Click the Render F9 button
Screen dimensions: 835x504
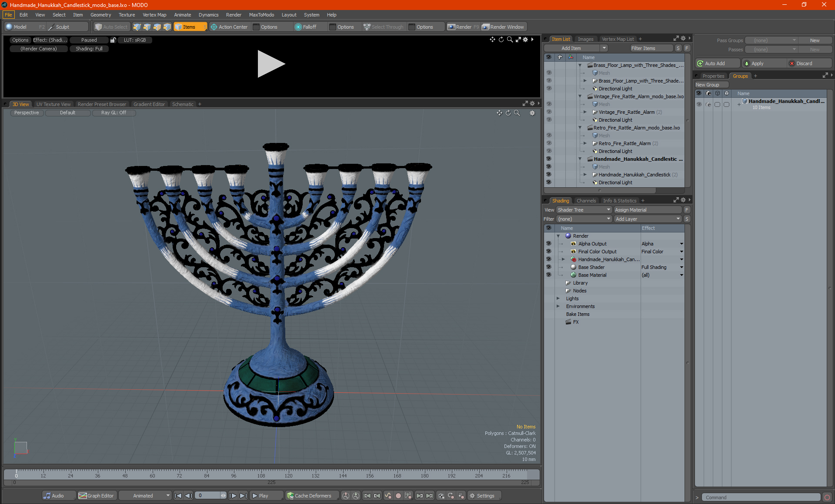(x=463, y=27)
